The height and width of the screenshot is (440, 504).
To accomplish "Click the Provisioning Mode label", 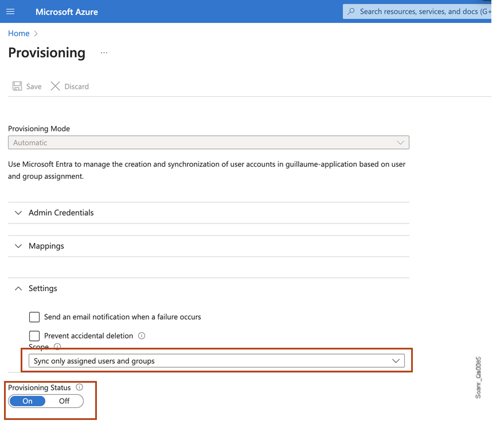I will [39, 129].
